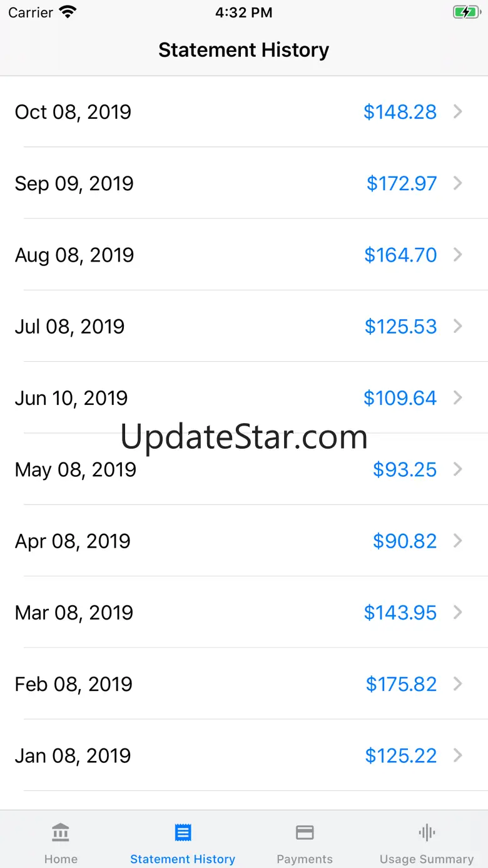Switch to the Payments tab label

[305, 859]
